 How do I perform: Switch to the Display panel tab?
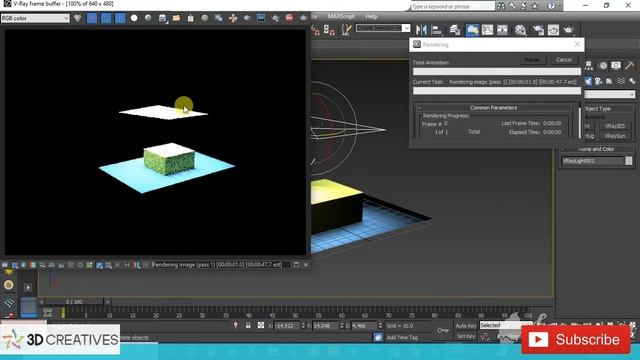[x=616, y=65]
